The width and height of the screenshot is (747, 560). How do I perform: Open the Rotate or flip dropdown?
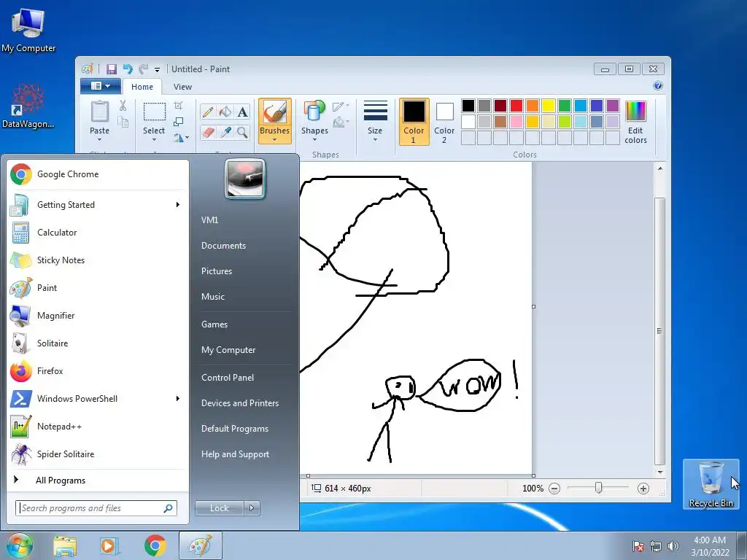pyautogui.click(x=181, y=138)
